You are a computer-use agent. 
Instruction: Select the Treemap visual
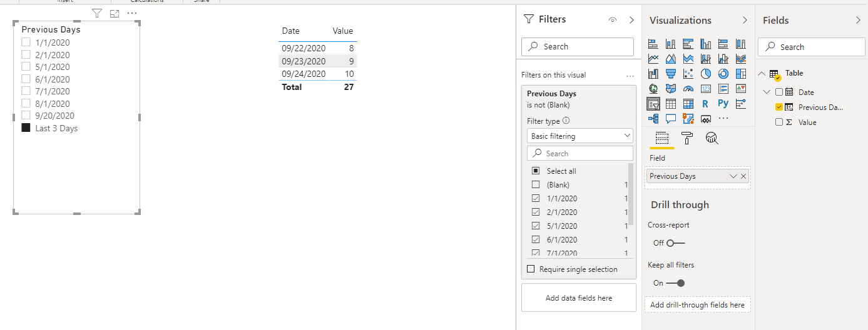coord(741,74)
